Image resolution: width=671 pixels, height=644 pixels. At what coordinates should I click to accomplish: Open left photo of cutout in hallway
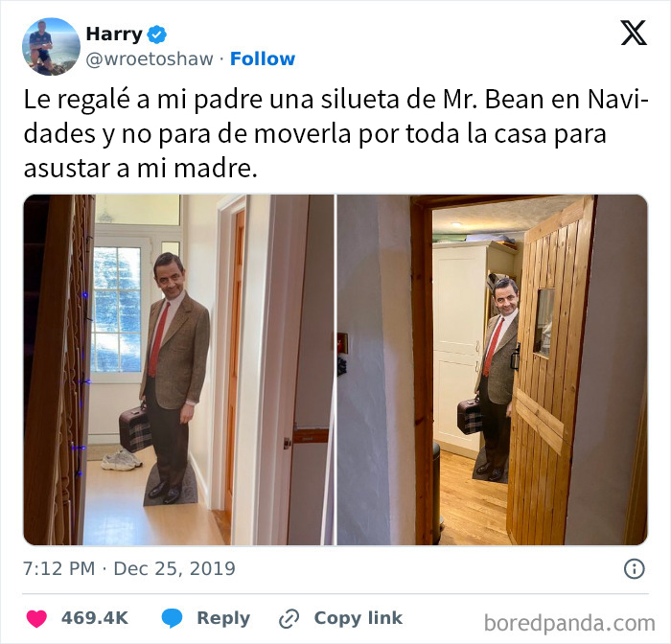click(x=178, y=370)
